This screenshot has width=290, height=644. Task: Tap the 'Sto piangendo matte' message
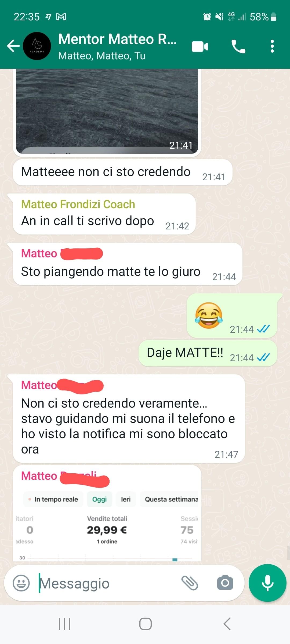[128, 264]
